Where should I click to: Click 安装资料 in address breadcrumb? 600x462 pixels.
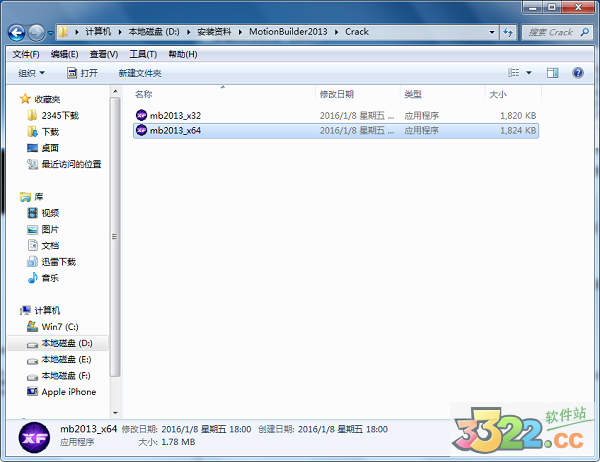pos(214,32)
